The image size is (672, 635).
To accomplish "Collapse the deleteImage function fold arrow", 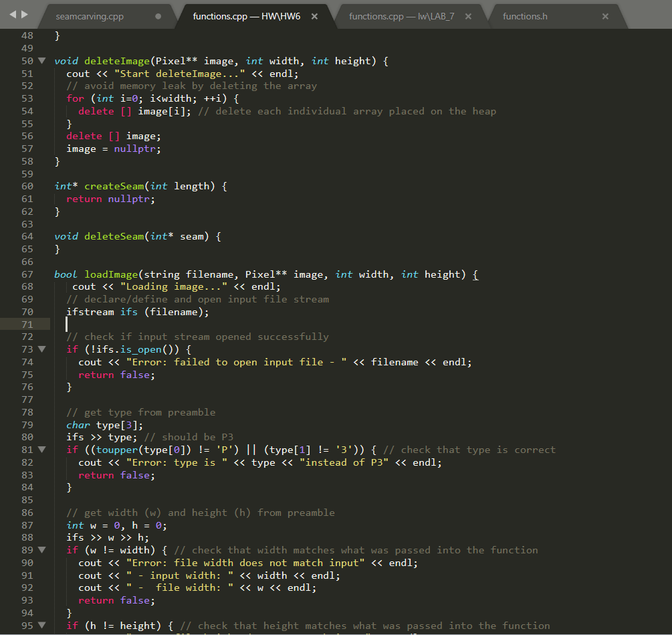I will tap(41, 61).
